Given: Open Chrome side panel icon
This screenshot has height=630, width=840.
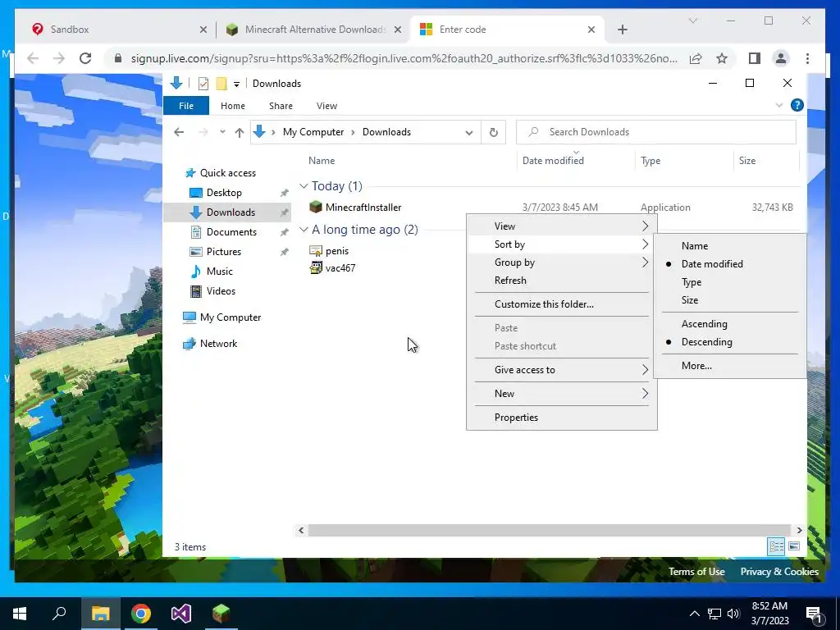Looking at the screenshot, I should (x=755, y=58).
